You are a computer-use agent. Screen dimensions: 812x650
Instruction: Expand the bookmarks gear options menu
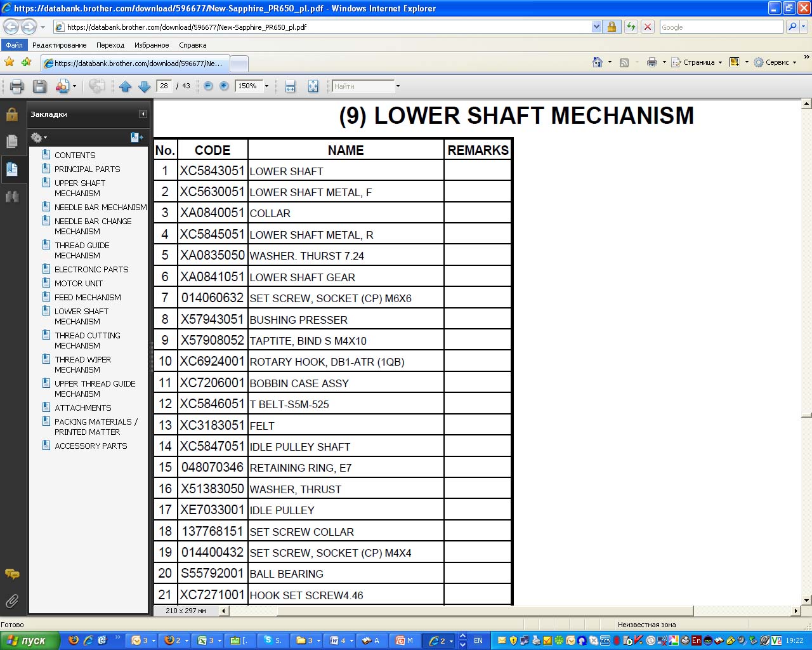tap(39, 138)
